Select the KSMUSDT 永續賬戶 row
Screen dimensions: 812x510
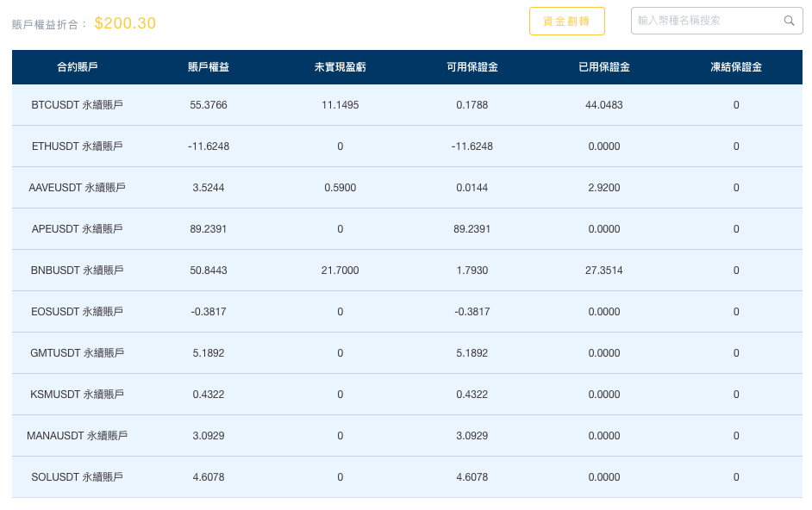[x=77, y=395]
